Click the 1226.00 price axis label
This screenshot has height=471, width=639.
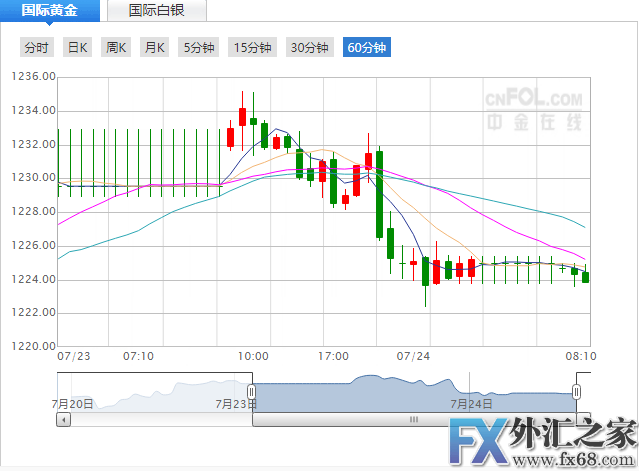pos(33,245)
